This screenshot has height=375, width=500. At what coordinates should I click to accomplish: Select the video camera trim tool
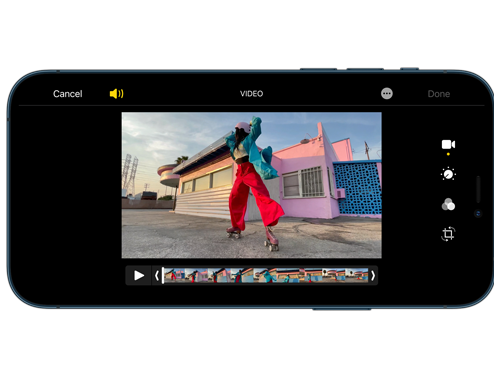pos(448,144)
